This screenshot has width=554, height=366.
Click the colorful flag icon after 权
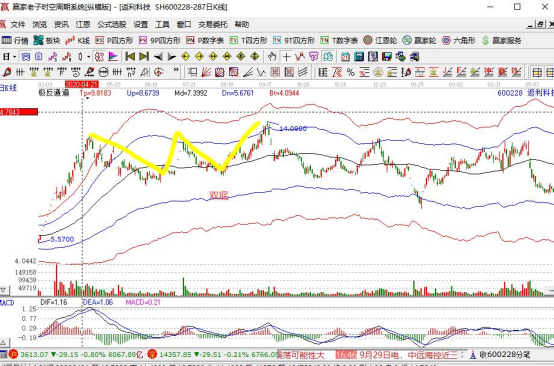(113, 57)
